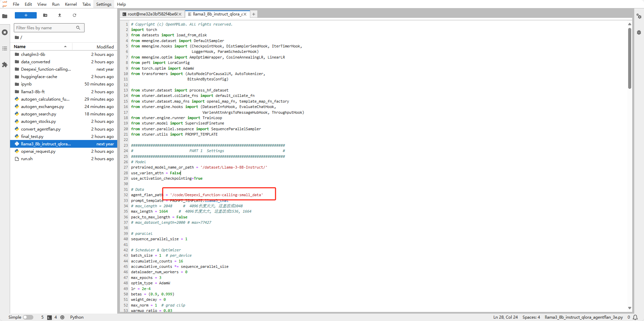Select final_test.py file
The height and width of the screenshot is (321, 644).
click(64, 137)
